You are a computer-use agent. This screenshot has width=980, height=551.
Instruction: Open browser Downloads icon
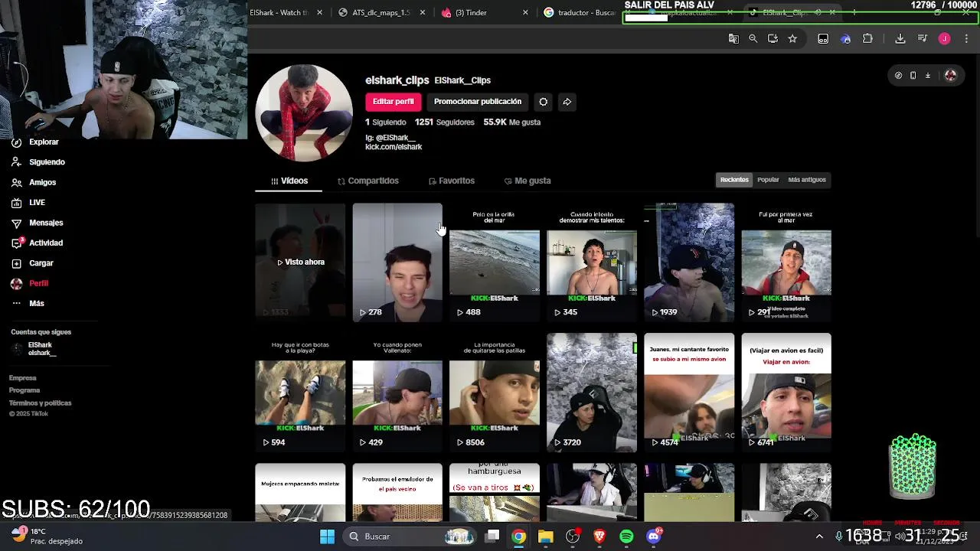(900, 38)
